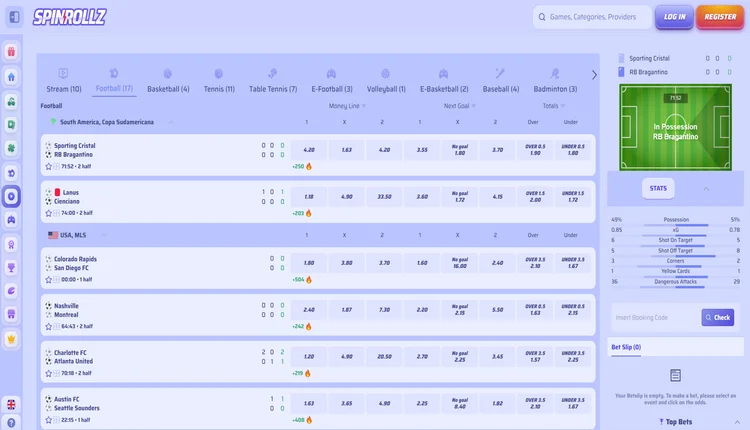Favorite the Charlotte FC match star
Viewport: 750px width, 430px height.
[48, 373]
